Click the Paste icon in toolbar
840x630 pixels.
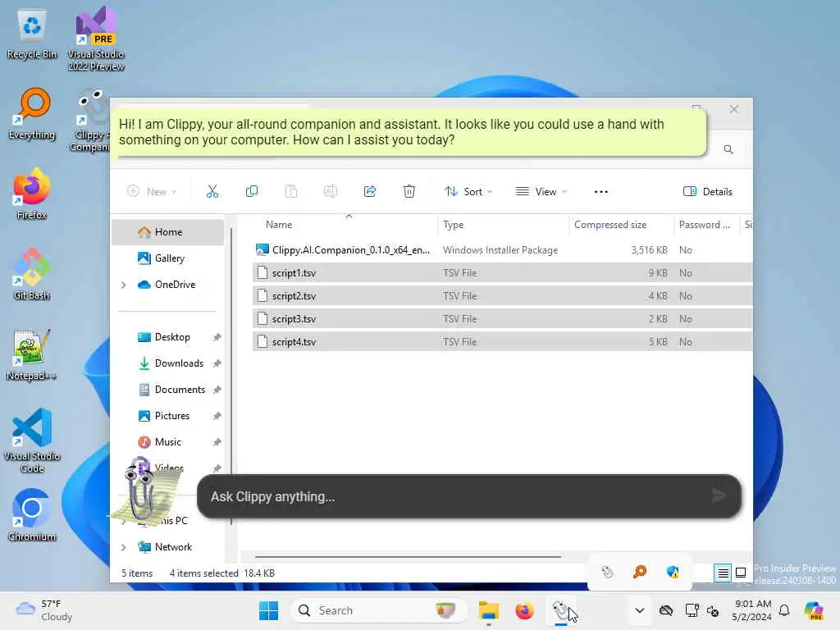pos(291,191)
